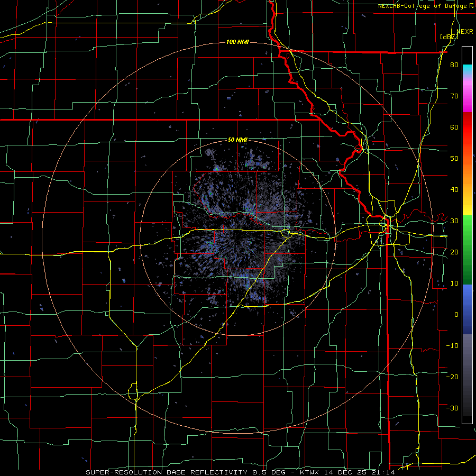Click the 10 value on dBZ scale
476x476 pixels.
(x=454, y=283)
